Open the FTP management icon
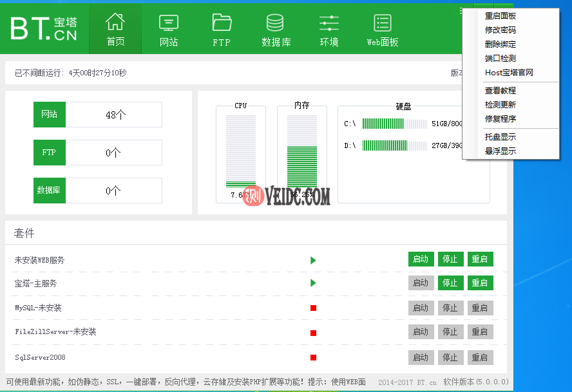 click(x=221, y=28)
